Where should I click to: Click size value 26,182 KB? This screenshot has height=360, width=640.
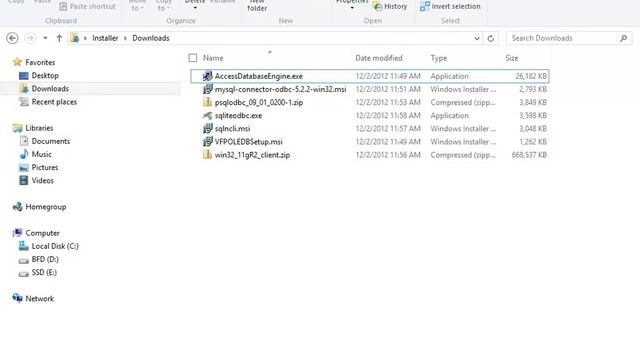pyautogui.click(x=531, y=76)
